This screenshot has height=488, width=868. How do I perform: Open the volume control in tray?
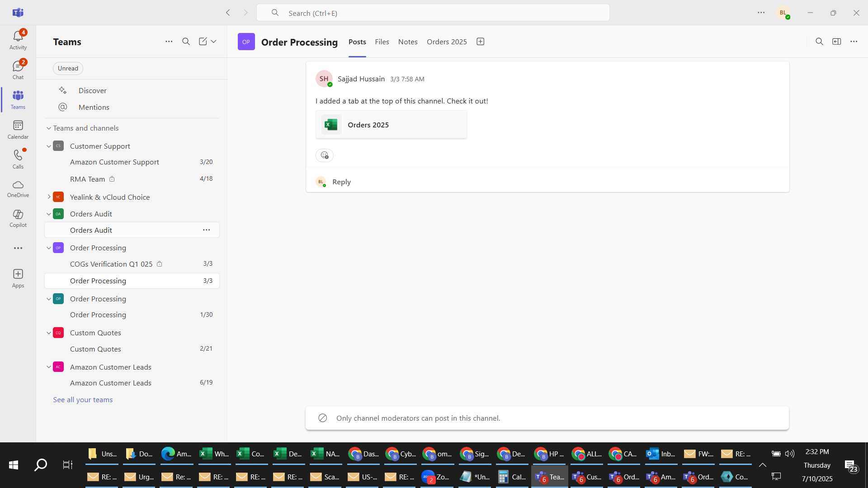(790, 454)
